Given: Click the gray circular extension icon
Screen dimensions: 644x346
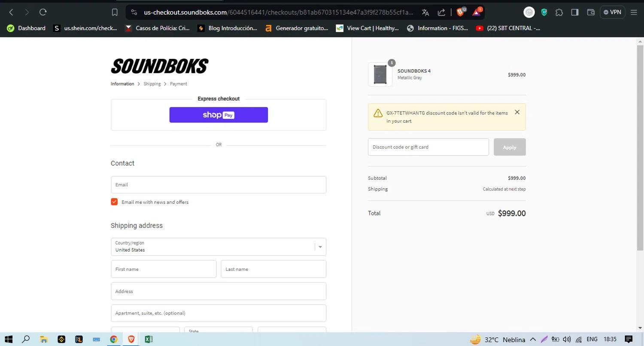Looking at the screenshot, I should (x=529, y=12).
